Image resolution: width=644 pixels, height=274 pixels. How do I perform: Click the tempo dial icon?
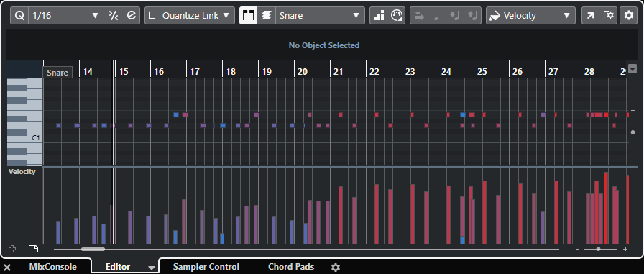397,16
